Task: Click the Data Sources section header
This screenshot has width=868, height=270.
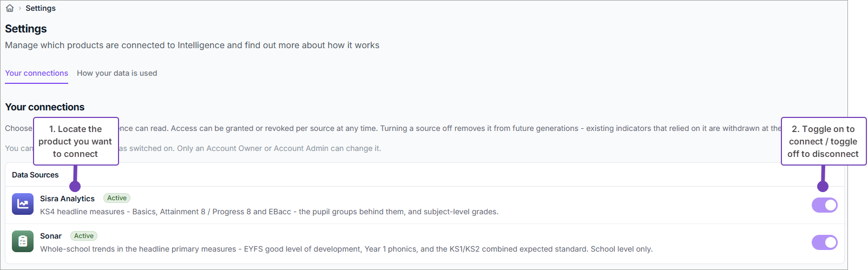Action: pos(35,175)
